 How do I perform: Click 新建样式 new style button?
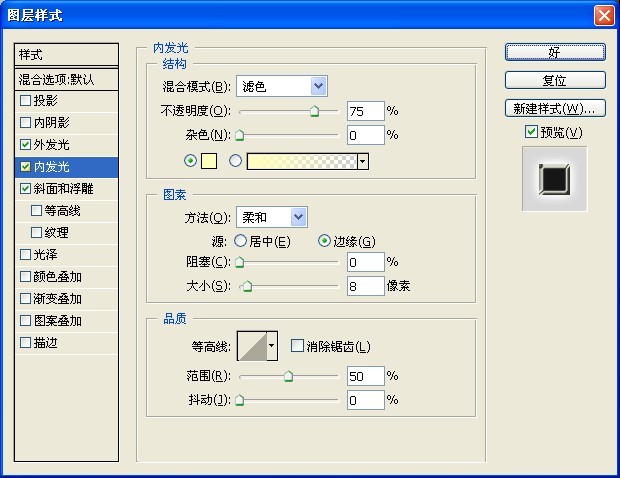tap(555, 108)
